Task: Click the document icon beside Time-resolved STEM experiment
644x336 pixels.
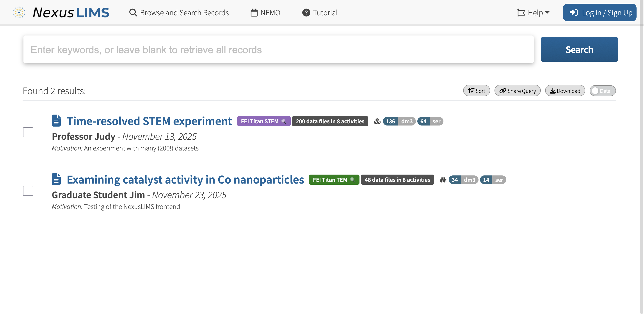Action: (x=56, y=121)
